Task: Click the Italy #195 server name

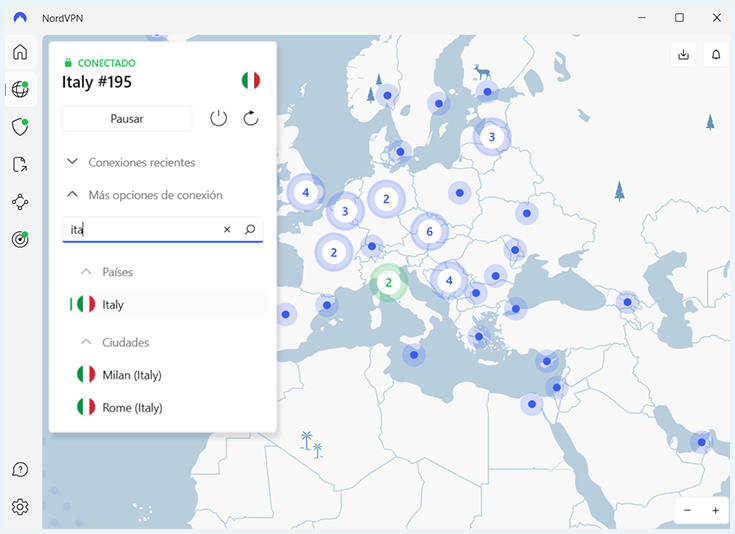Action: 97,82
